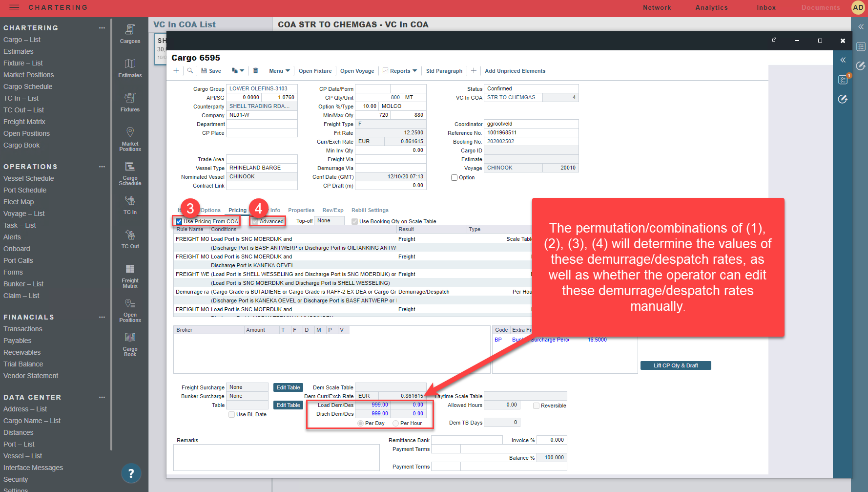Open the Analytics menu item
Image resolution: width=868 pixels, height=492 pixels.
(x=711, y=8)
